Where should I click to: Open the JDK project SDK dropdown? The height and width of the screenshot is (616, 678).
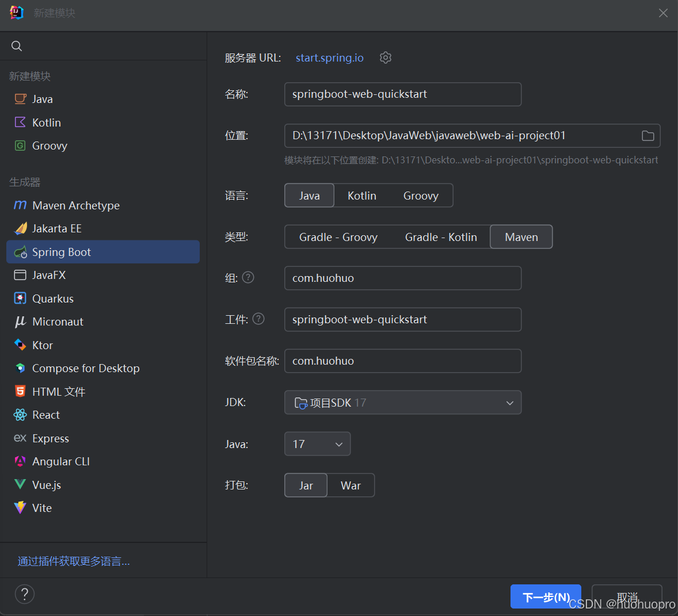click(x=402, y=402)
